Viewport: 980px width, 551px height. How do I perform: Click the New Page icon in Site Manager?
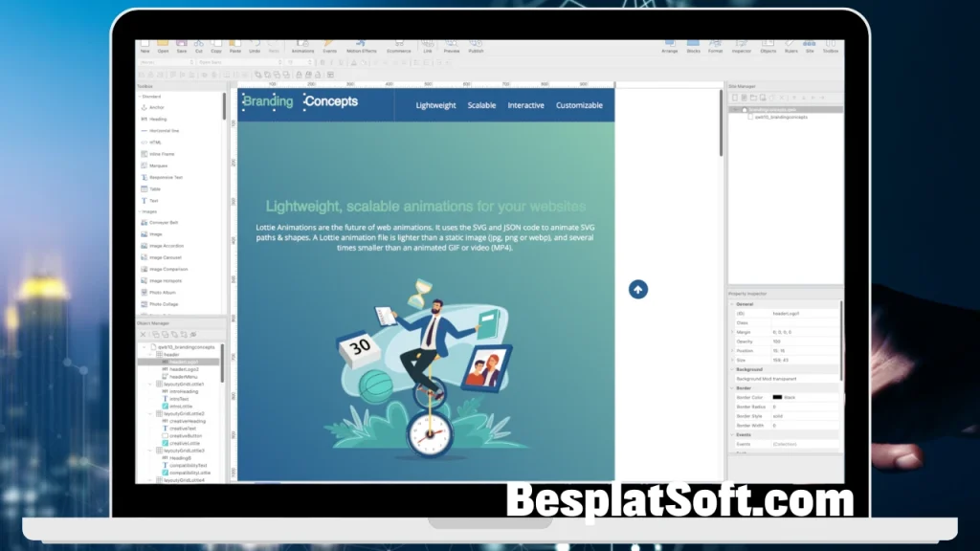click(x=735, y=97)
